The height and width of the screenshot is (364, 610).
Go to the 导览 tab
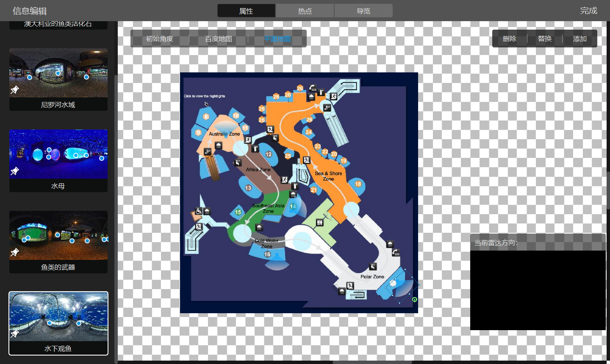coord(363,11)
